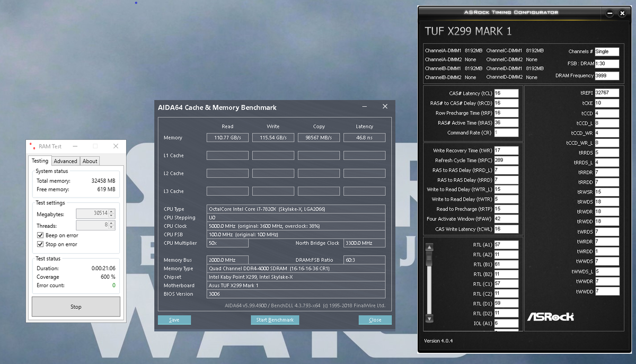This screenshot has height=364, width=636.
Task: Click the tWWDD value field
Action: [x=607, y=291]
